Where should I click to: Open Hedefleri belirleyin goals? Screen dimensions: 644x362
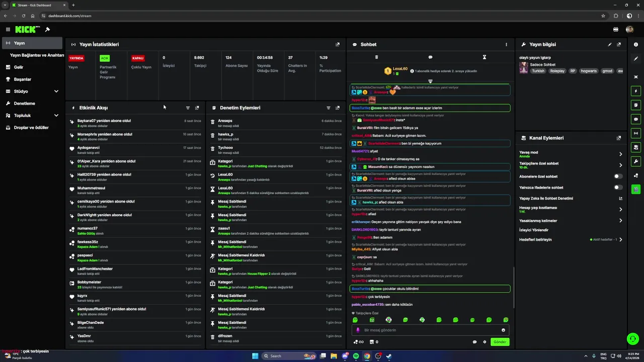pos(571,239)
